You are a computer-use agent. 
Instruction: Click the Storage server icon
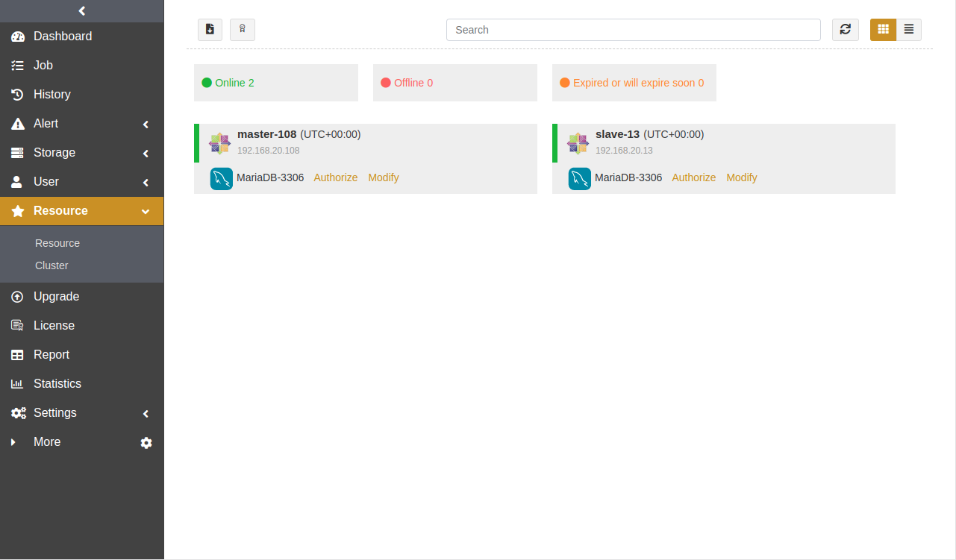click(18, 153)
